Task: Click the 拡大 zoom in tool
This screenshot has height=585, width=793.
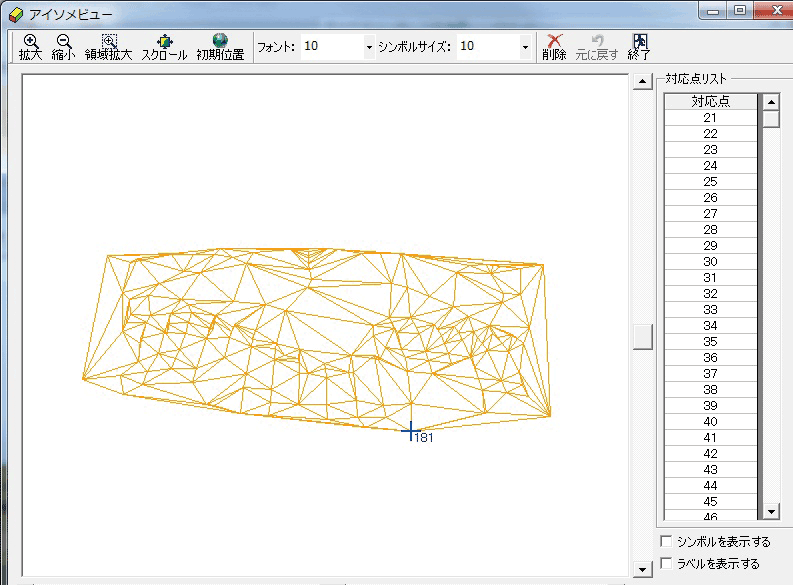Action: [30, 47]
